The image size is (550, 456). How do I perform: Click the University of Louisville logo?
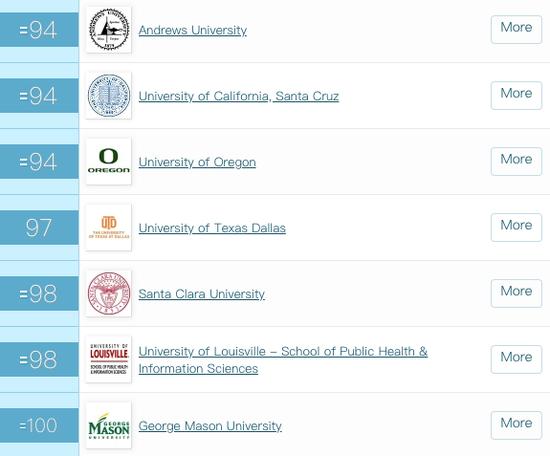click(109, 359)
